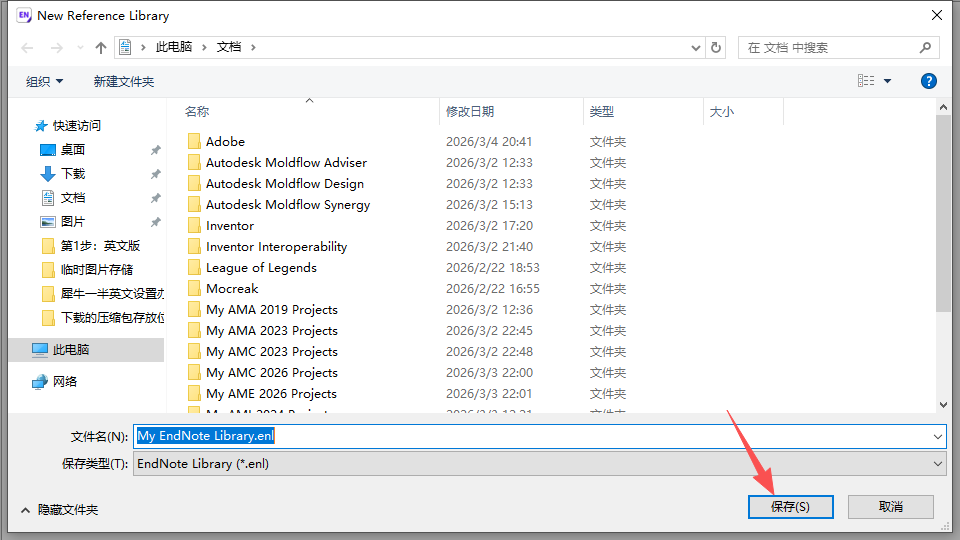This screenshot has height=540, width=960.
Task: Click the EndNote title bar icon
Action: coord(24,15)
